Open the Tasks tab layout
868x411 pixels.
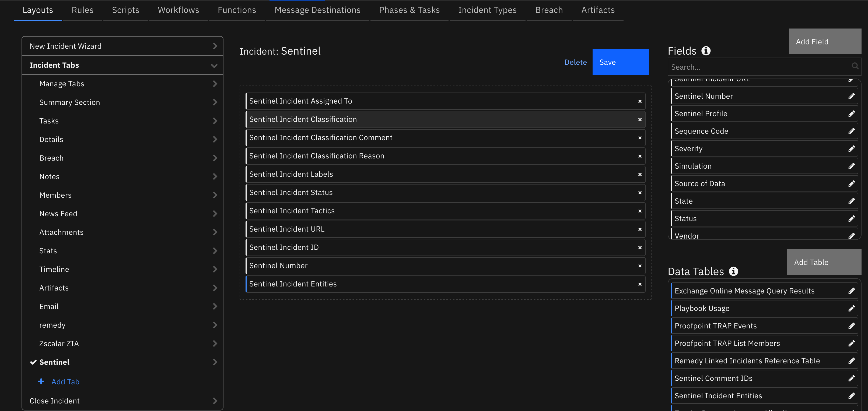122,121
